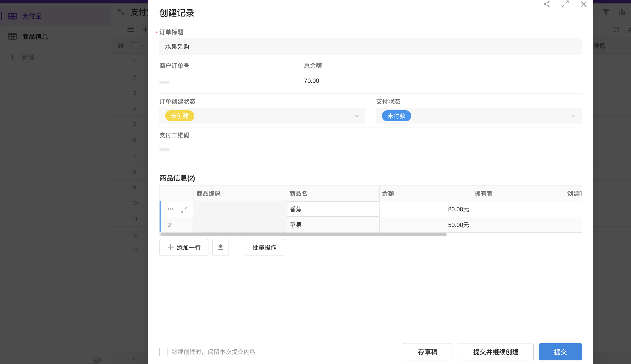Click the 存草稿 button
Screen dimensions: 631x364
coord(427,352)
